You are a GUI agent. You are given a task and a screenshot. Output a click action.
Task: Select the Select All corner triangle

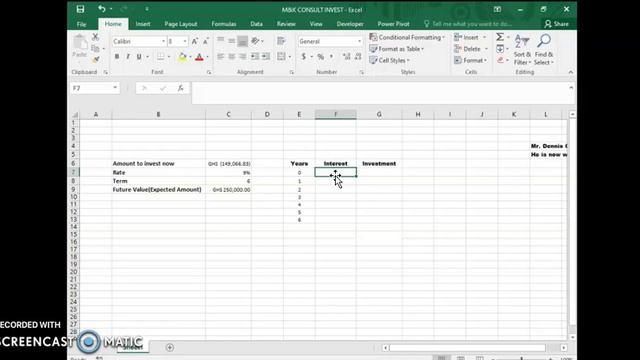[x=75, y=115]
